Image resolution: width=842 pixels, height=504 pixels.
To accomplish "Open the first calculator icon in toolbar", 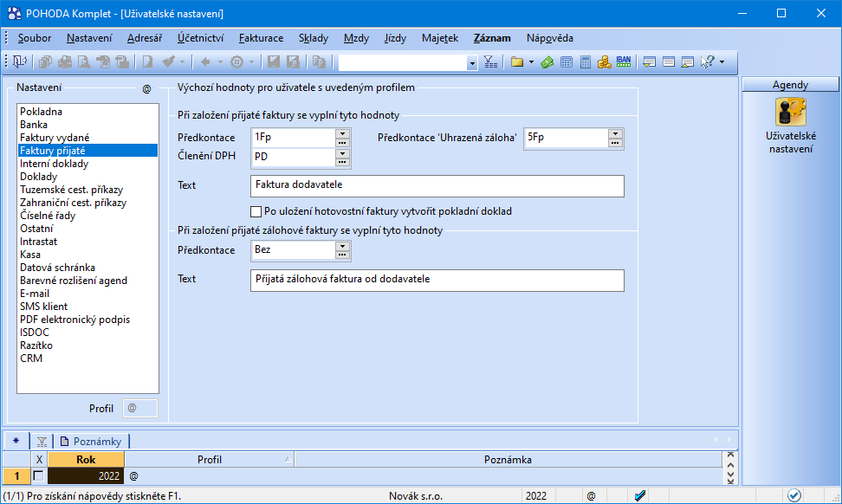I will [566, 61].
